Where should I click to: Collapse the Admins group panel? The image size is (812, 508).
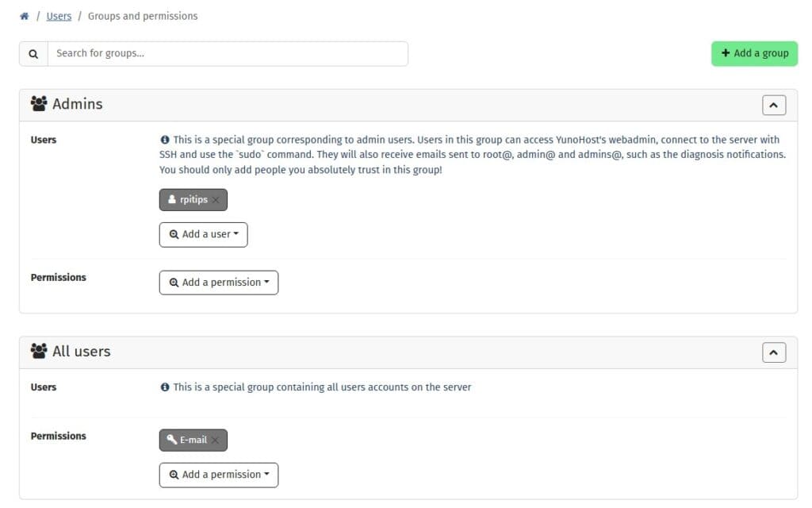[x=774, y=106]
